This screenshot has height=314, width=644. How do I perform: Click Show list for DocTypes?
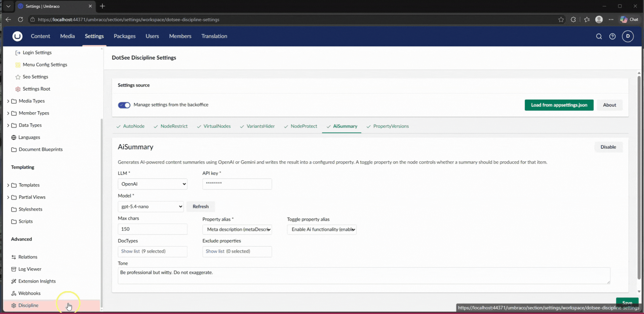153,251
